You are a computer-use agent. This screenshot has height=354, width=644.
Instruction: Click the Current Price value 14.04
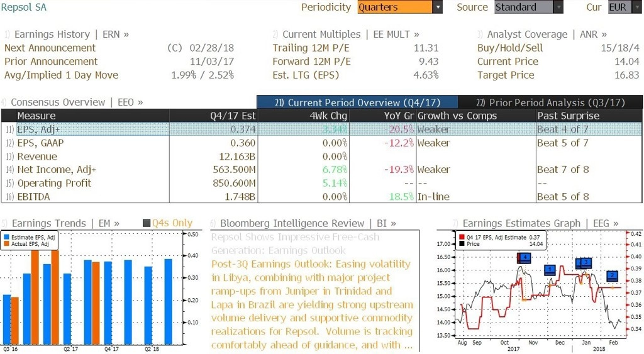627,62
